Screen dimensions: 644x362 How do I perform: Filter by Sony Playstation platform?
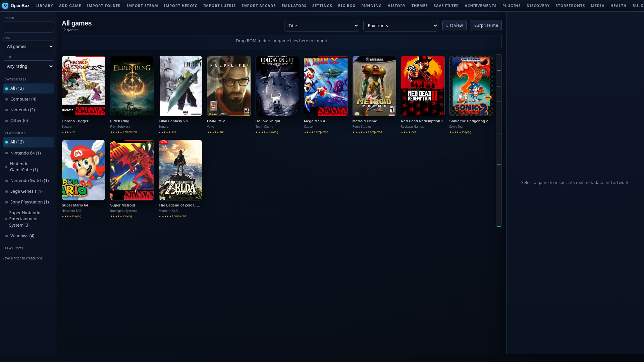coord(28,202)
